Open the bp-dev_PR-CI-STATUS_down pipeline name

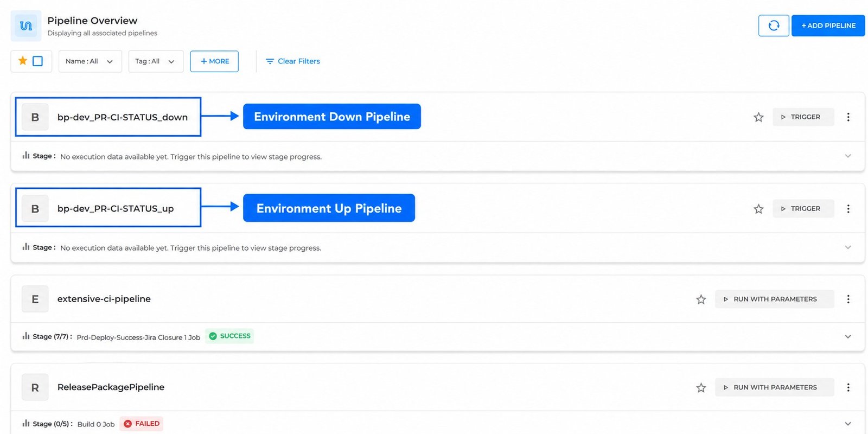point(123,117)
